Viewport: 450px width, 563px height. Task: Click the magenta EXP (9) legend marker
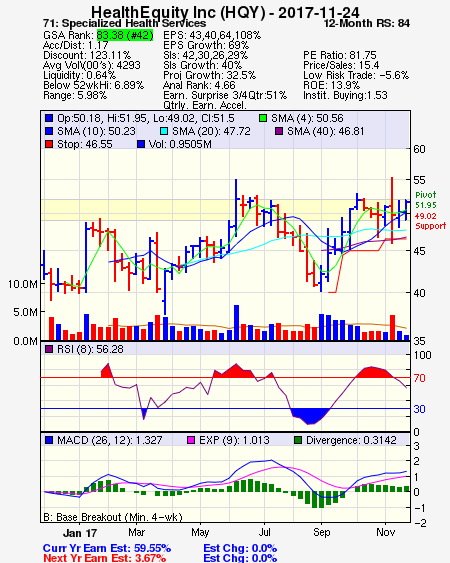(x=191, y=440)
